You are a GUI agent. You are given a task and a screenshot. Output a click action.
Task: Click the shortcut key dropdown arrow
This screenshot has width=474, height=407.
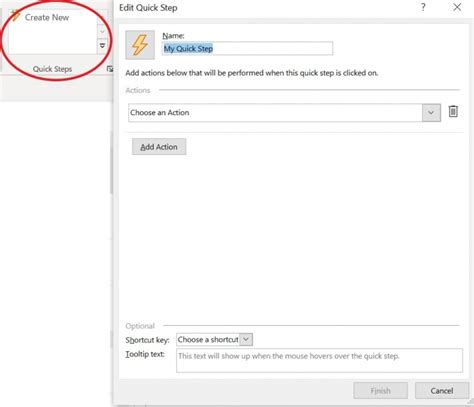pos(246,340)
